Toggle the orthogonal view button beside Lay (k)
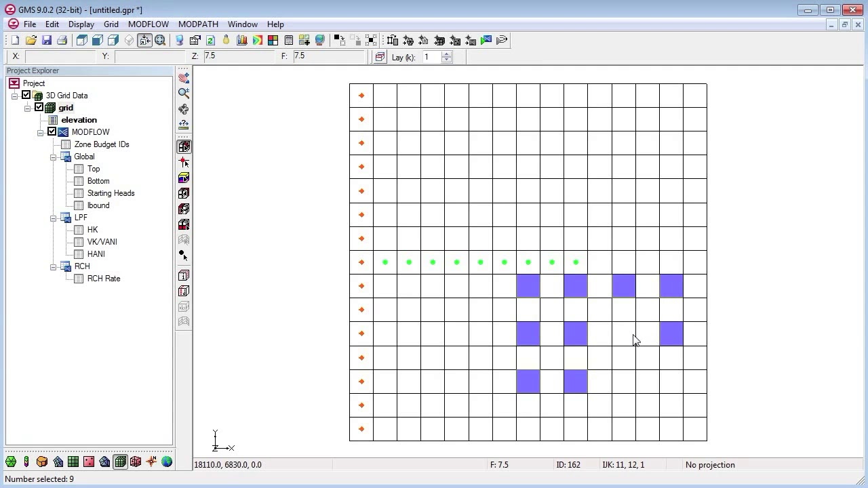This screenshot has width=868, height=488. click(380, 58)
